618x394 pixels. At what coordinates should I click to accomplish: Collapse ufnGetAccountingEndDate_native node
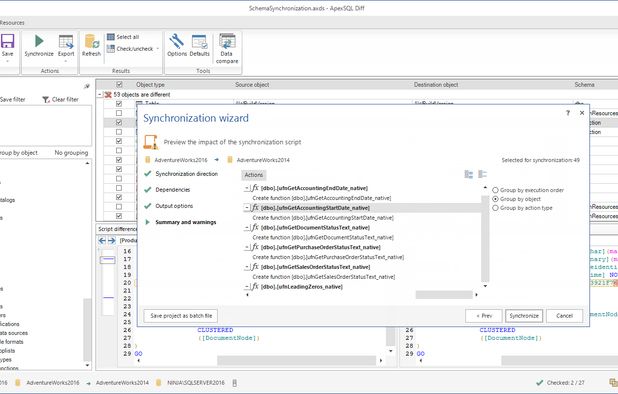[x=247, y=188]
